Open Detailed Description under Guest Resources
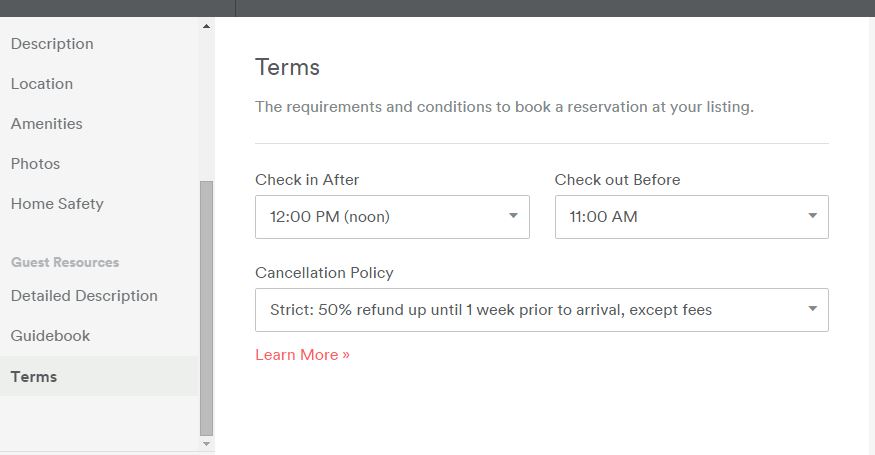This screenshot has height=455, width=875. [84, 296]
